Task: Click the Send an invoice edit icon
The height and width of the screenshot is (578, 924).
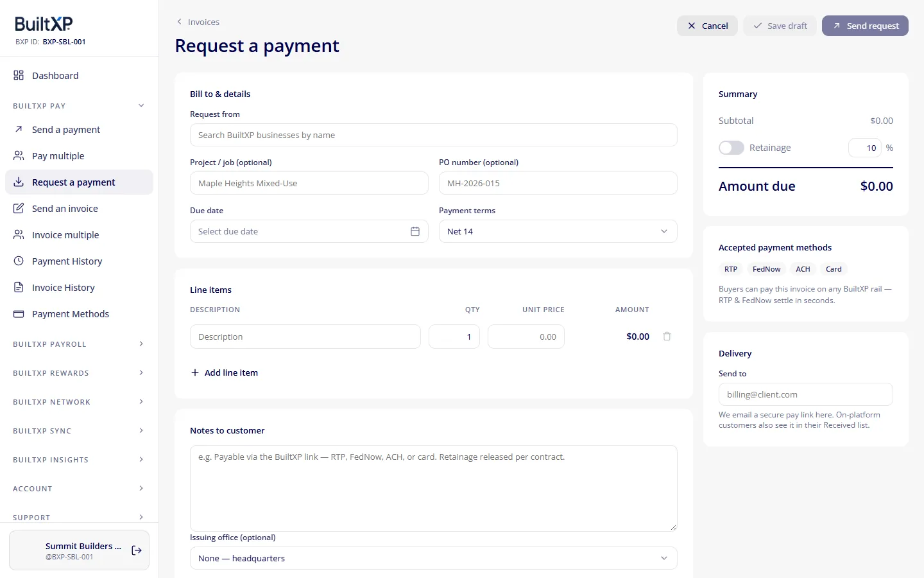Action: [19, 208]
